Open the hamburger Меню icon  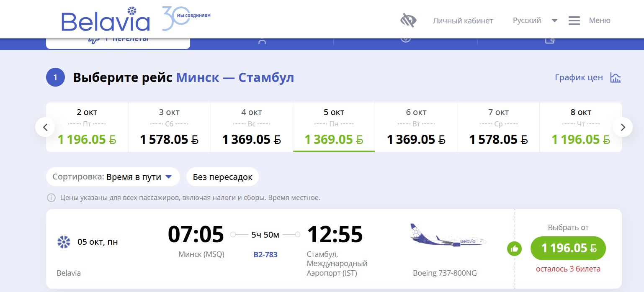point(574,20)
